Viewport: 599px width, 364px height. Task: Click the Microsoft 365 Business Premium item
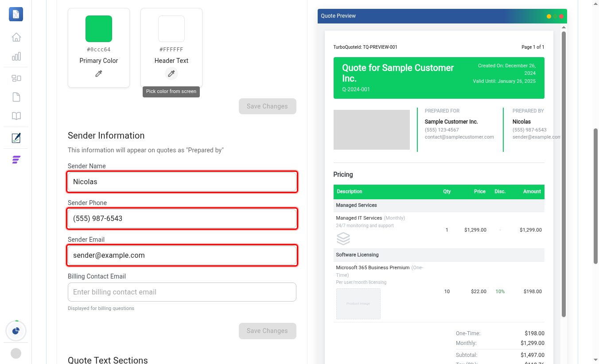coord(373,267)
